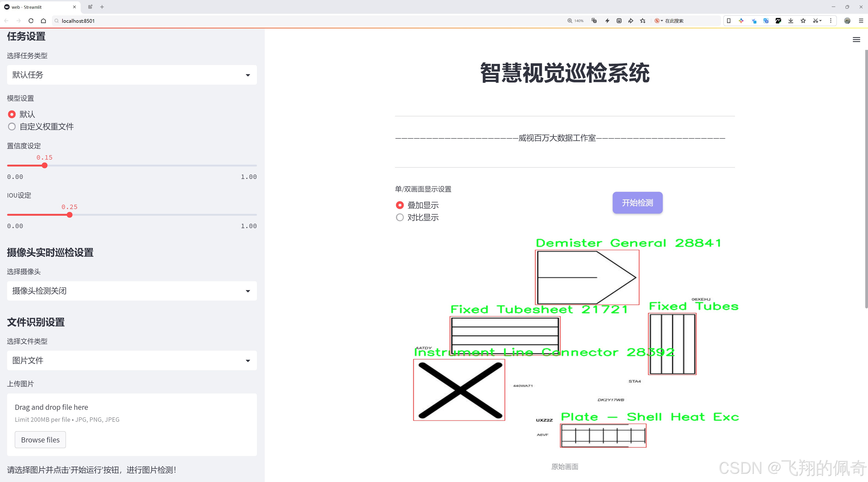Click the 开始检测 detection button
The width and height of the screenshot is (868, 482).
coord(637,203)
